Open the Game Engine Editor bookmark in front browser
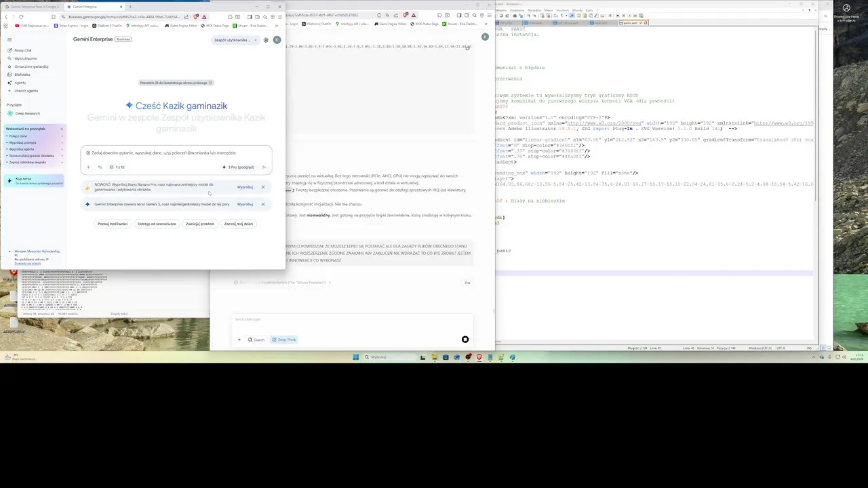 pos(181,26)
